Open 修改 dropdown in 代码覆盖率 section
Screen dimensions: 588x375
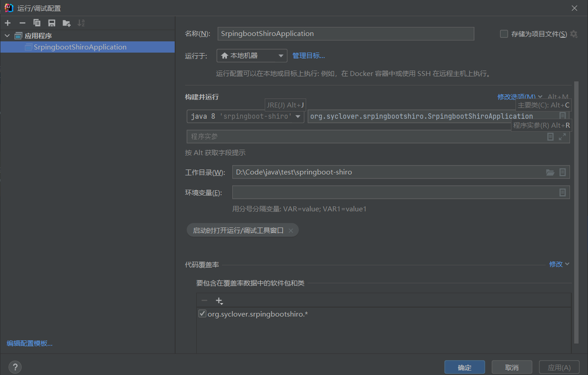tap(559, 264)
